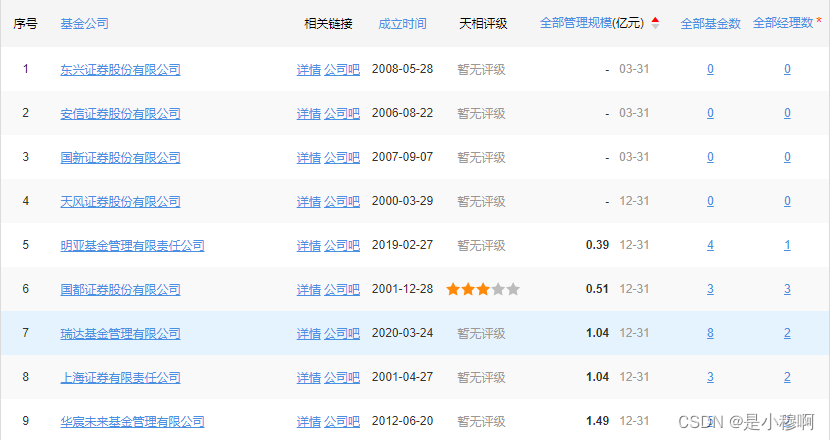Open 详情 link for 华宸未来基金
This screenshot has width=830, height=440.
click(x=309, y=421)
